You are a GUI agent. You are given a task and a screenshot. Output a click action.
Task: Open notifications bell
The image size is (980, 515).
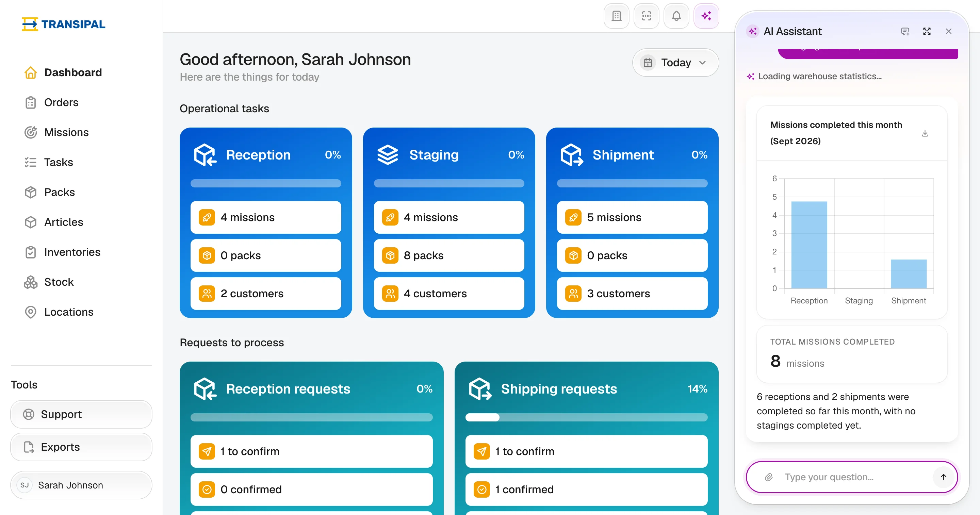point(676,16)
